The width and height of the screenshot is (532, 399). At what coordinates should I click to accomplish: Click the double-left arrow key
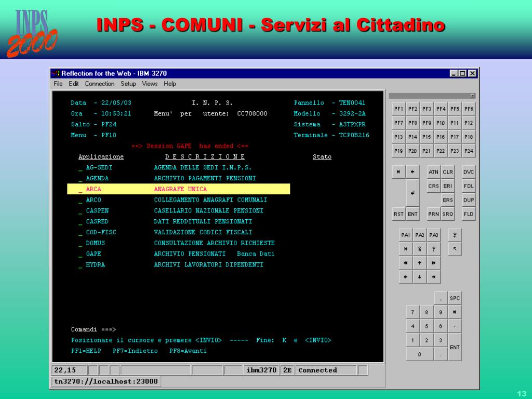(405, 263)
